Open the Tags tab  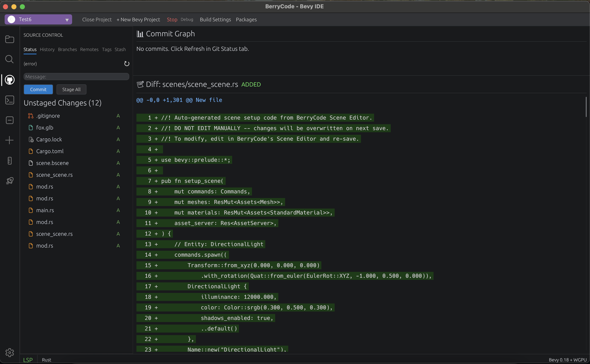107,50
